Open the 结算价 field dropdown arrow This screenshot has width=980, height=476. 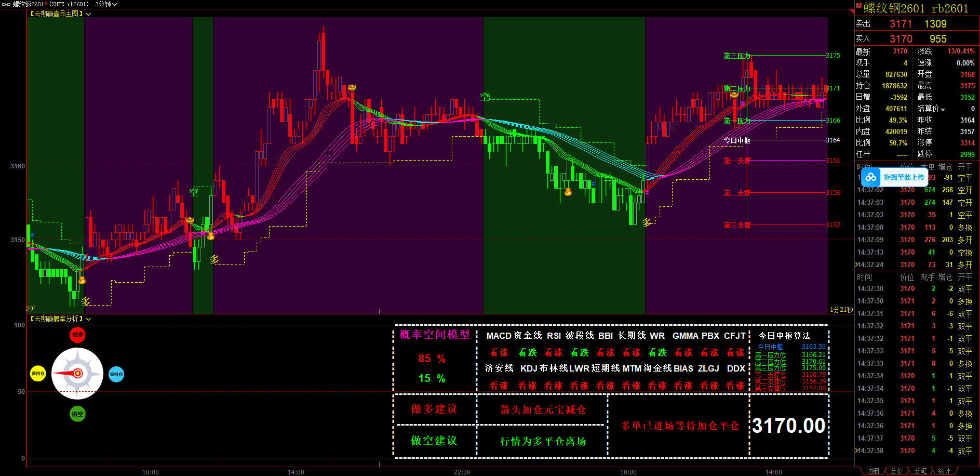click(943, 109)
